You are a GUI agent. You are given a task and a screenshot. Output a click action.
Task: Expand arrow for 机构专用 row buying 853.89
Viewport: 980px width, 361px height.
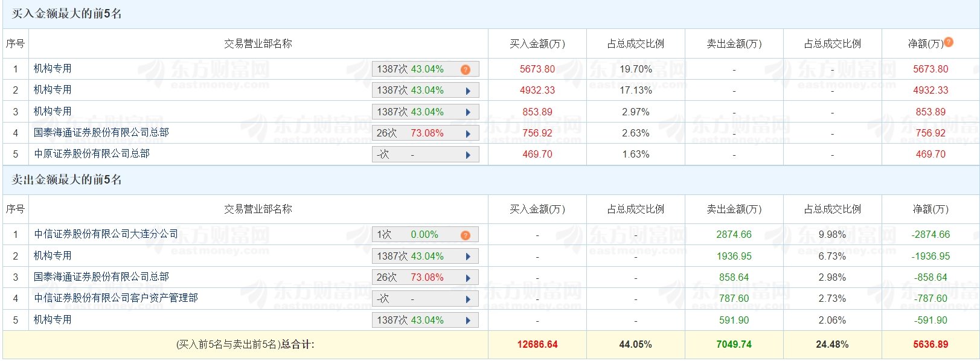(468, 112)
